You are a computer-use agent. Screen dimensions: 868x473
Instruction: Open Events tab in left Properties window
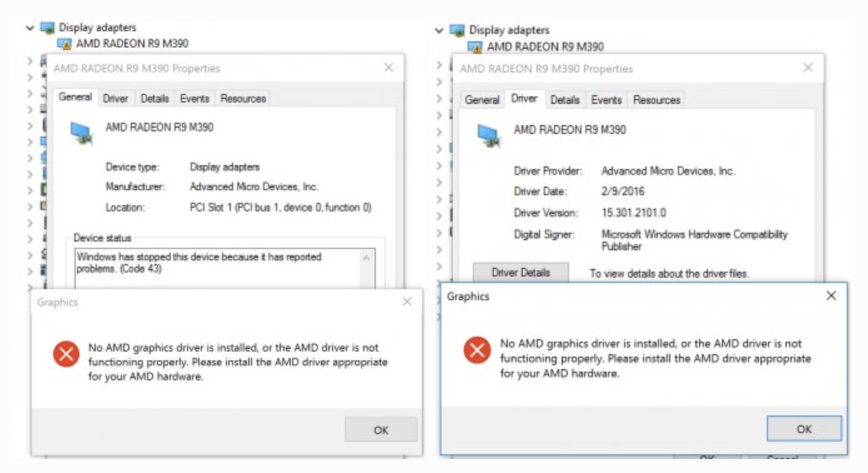[x=194, y=98]
